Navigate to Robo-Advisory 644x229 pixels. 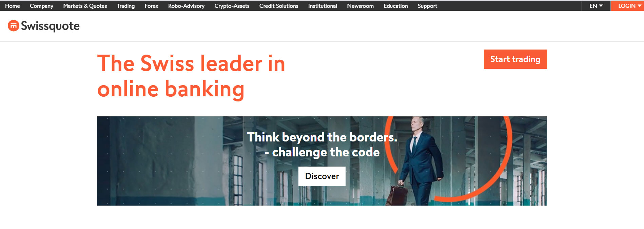click(x=186, y=6)
